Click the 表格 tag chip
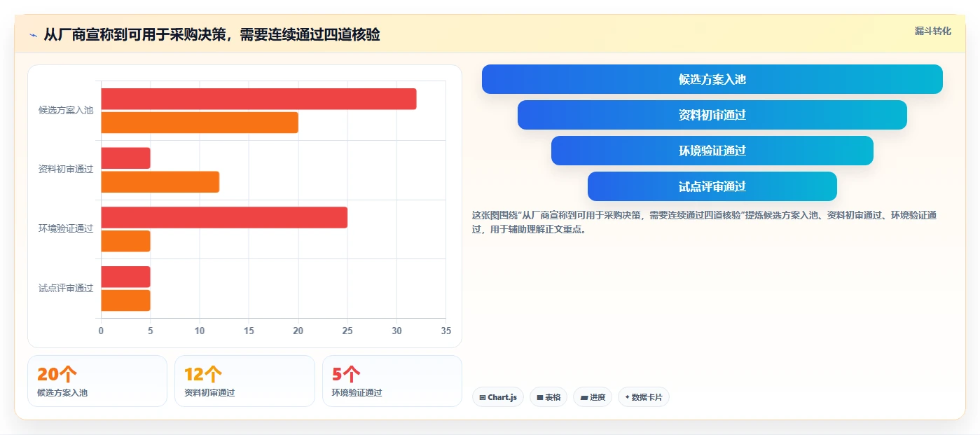The image size is (980, 435). 548,397
